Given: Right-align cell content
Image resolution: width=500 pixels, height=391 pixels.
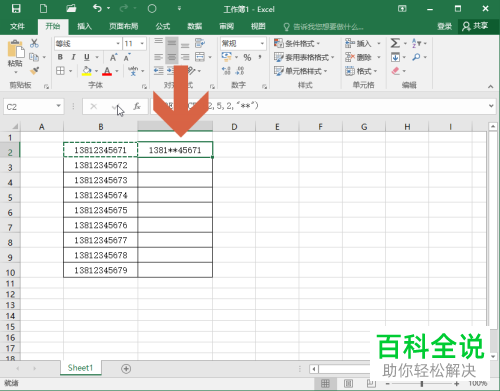Looking at the screenshot, I should pos(185,57).
